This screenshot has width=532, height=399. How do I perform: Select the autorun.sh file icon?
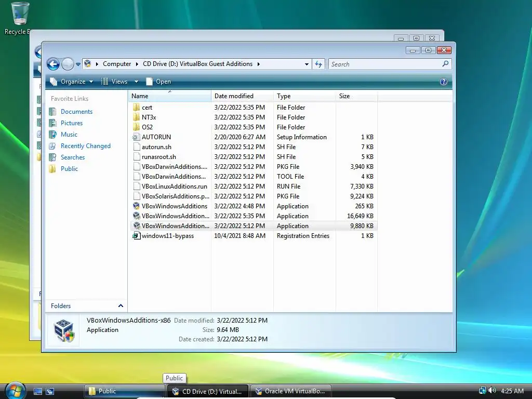click(x=137, y=147)
